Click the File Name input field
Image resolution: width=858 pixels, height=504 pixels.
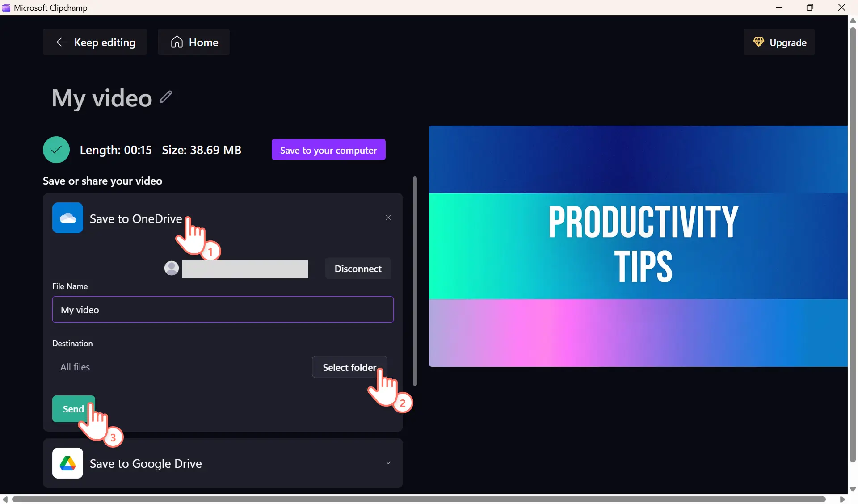pyautogui.click(x=223, y=309)
